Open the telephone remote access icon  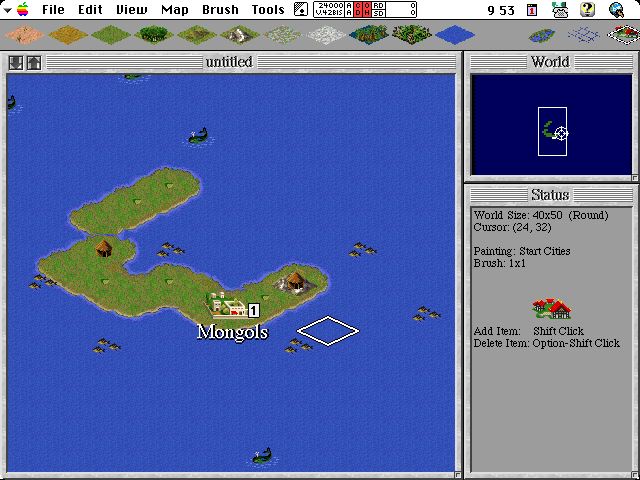(560, 9)
